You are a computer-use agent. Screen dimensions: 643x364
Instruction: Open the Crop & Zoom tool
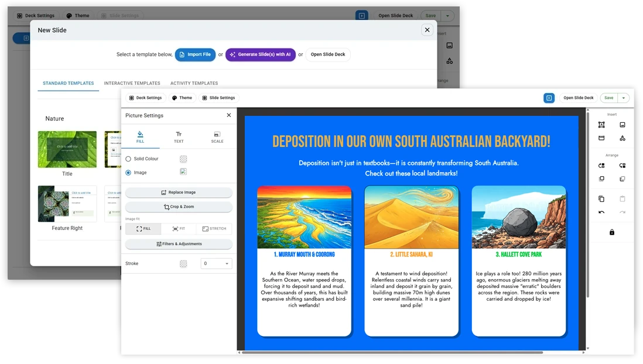pyautogui.click(x=179, y=207)
